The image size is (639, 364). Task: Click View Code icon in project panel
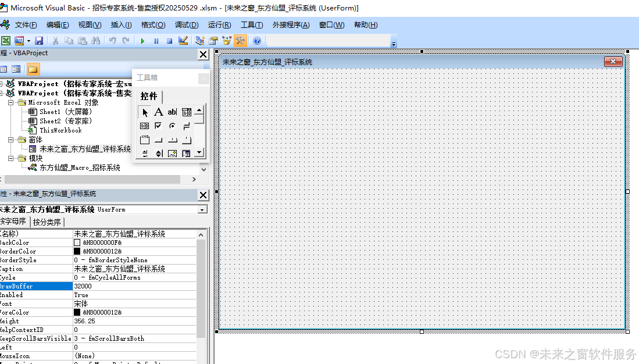point(3,69)
